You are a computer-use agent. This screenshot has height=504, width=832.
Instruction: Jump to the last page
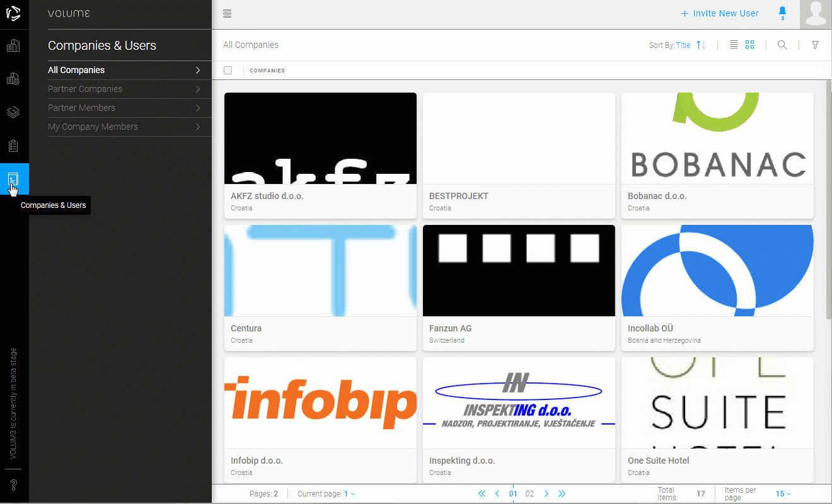562,494
